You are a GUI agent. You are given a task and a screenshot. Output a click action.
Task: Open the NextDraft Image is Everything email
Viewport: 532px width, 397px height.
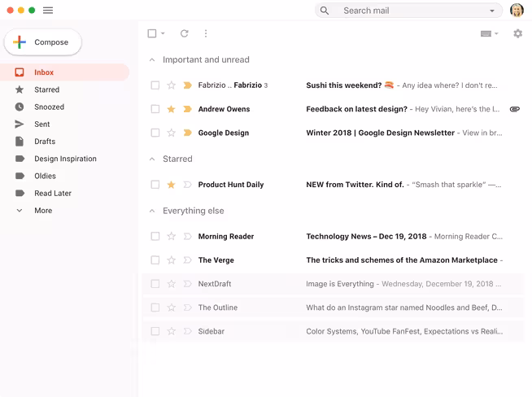334,284
